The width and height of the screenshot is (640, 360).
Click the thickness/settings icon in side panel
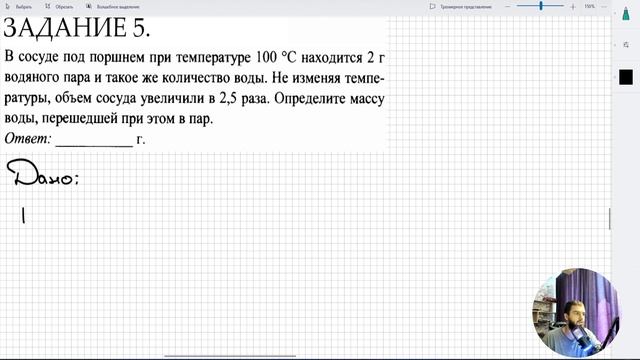click(626, 44)
